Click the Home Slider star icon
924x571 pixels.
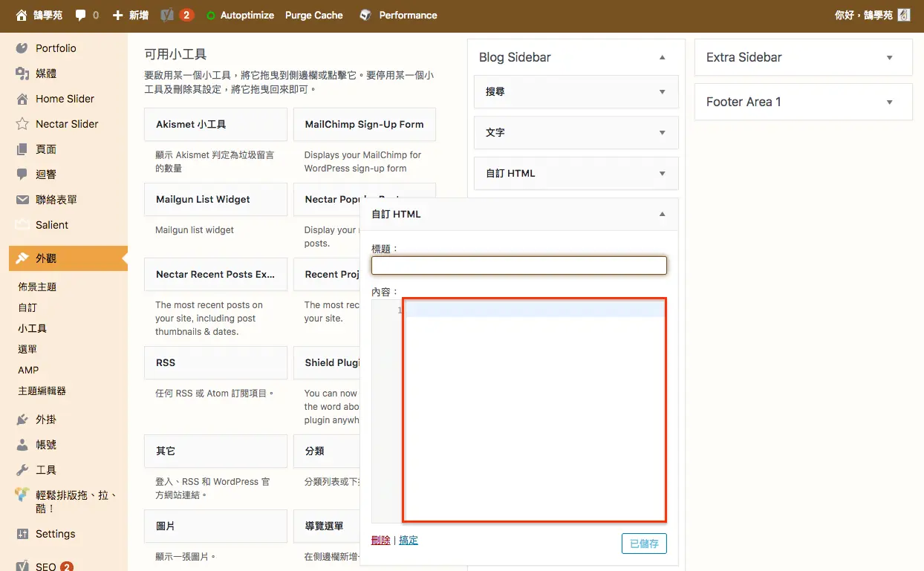22,98
